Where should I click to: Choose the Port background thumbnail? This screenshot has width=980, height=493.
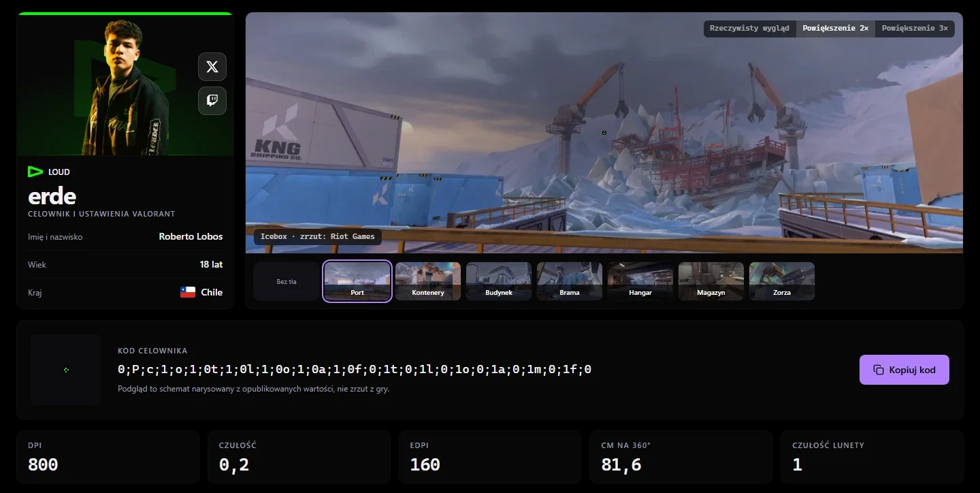[x=357, y=281]
